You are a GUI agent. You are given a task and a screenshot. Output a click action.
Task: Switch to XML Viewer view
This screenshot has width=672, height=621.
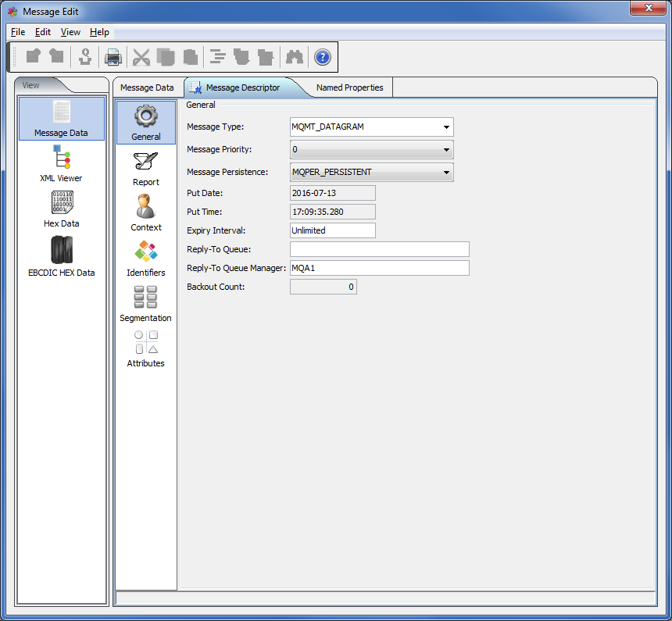pos(61,164)
